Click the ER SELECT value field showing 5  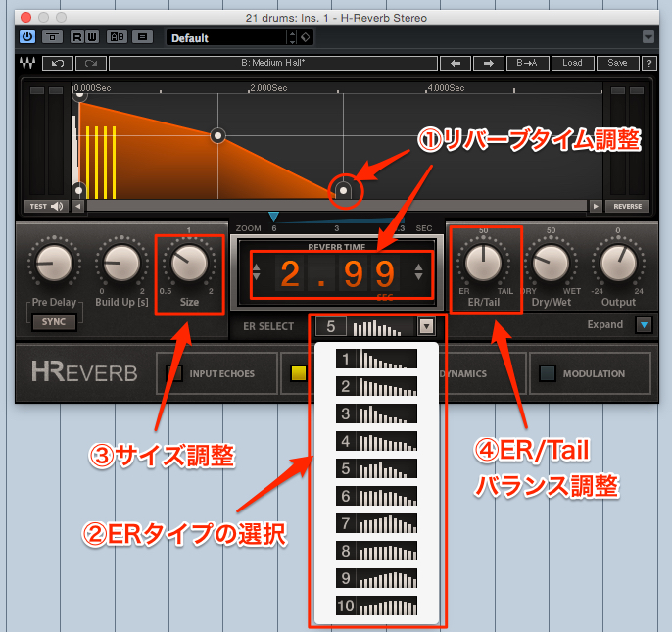[330, 326]
